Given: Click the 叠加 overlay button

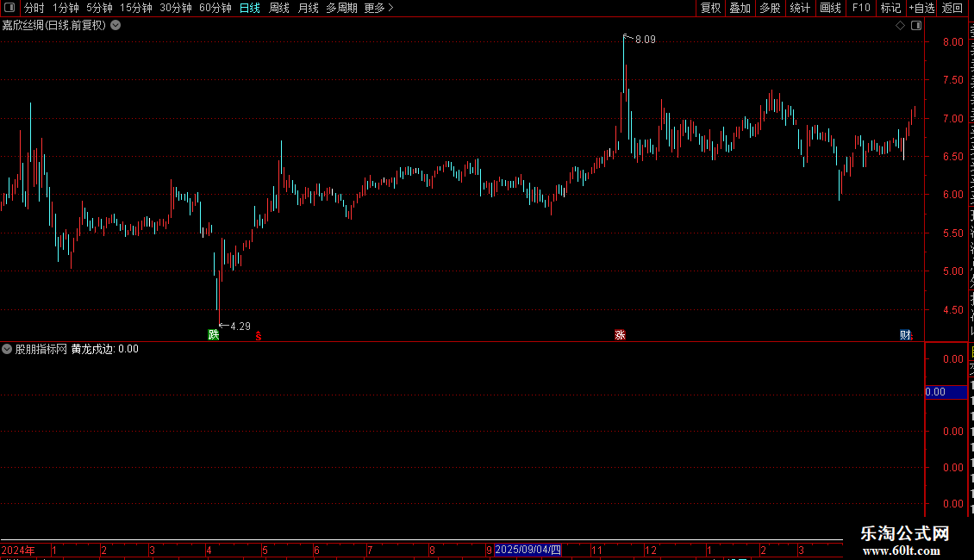Looking at the screenshot, I should coord(740,8).
